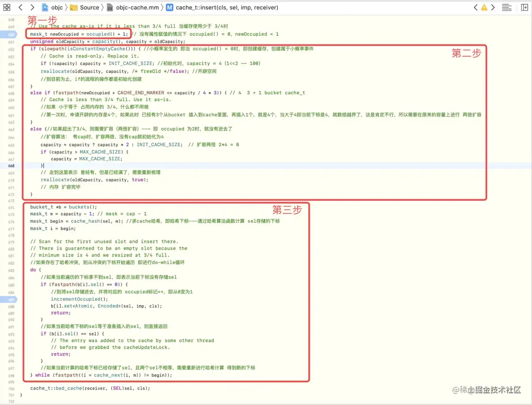Viewport: 532px width, 405px height.
Task: Click the 'reallocate' call on line 655
Action: 54,71
